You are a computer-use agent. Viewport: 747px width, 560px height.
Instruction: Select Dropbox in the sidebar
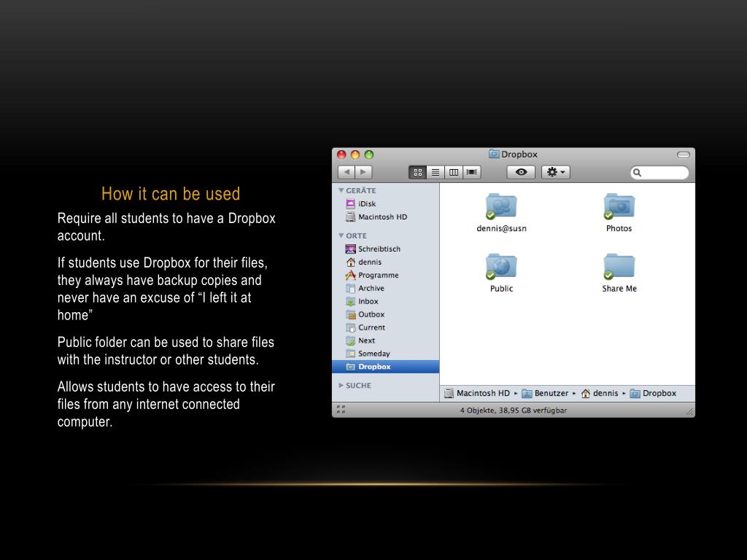click(385, 367)
